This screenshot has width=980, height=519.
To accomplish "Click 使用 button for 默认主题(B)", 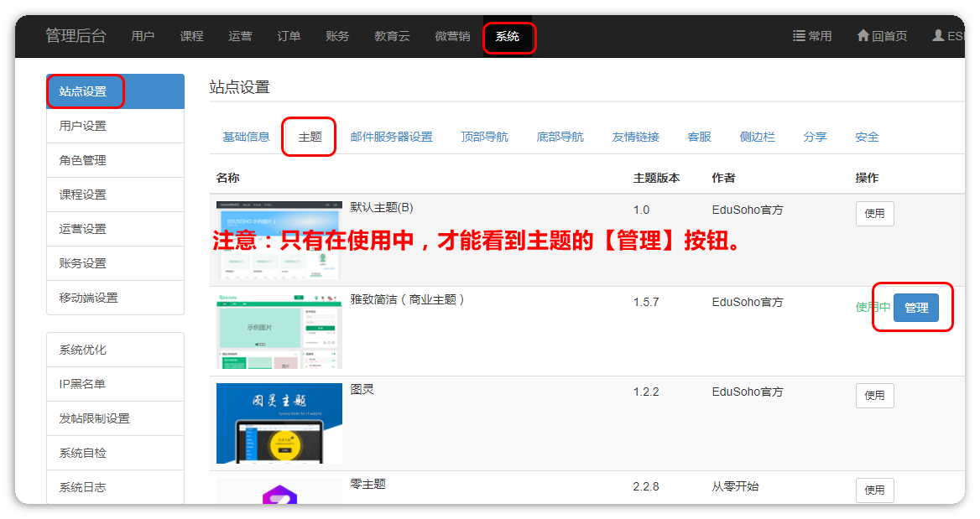I will coord(874,214).
